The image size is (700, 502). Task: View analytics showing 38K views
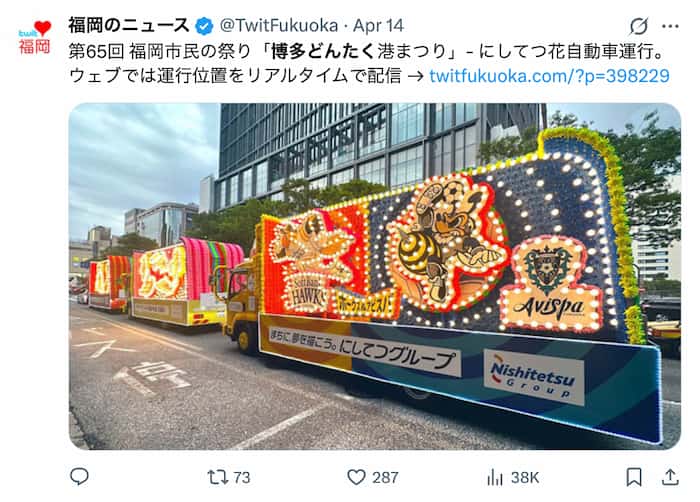tap(495, 477)
